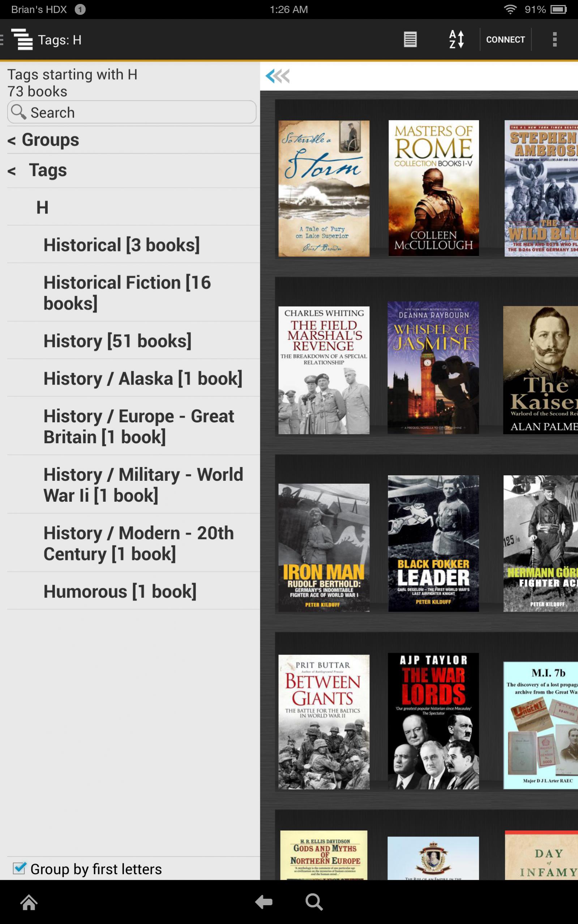Viewport: 578px width, 924px height.
Task: Open History / Europe - Great Britain tag
Action: pos(133,426)
